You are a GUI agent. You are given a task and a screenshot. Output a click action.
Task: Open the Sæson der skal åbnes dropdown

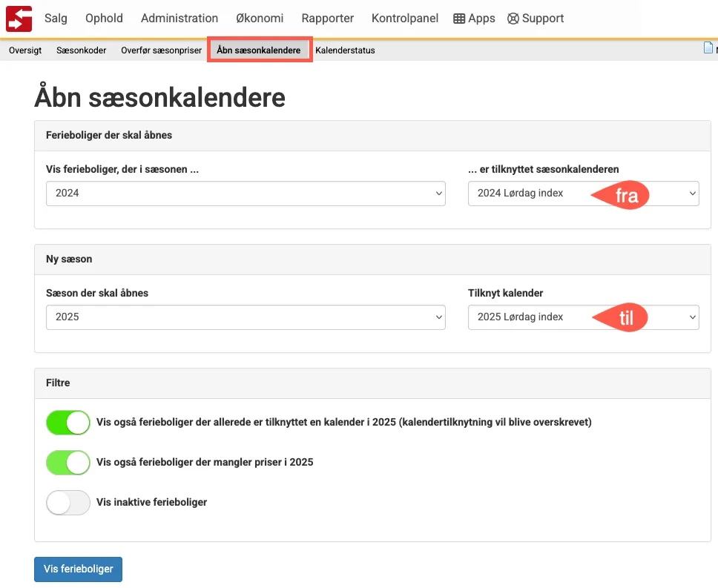tap(246, 317)
